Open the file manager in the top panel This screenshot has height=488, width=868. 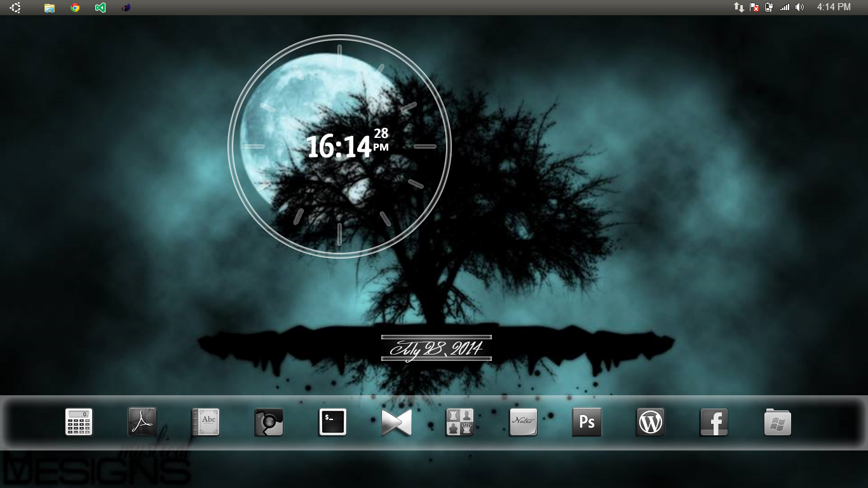(x=49, y=8)
